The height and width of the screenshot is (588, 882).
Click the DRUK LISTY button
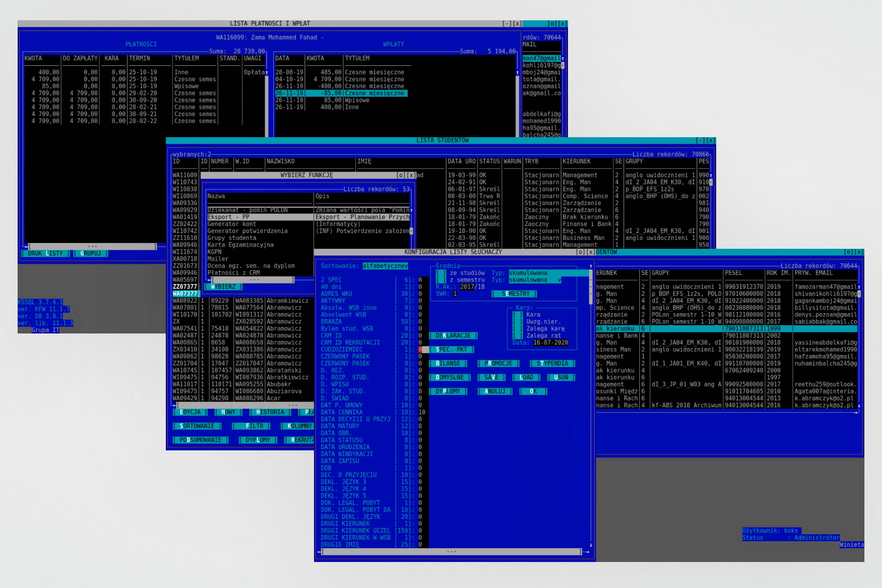45,253
